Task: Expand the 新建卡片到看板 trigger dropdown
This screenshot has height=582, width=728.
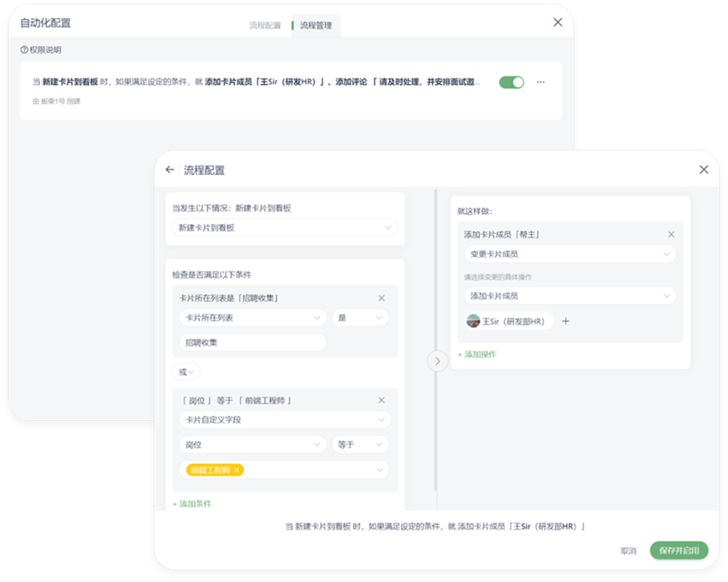Action: click(285, 228)
